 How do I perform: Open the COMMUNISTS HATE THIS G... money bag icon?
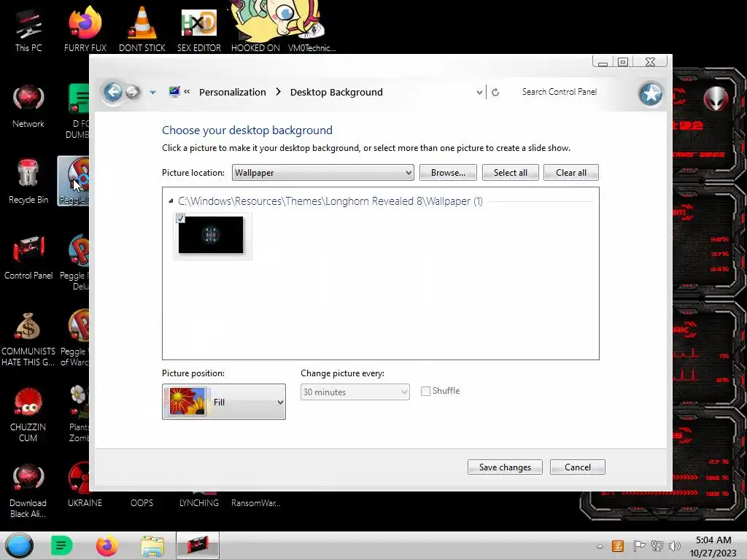tap(28, 339)
